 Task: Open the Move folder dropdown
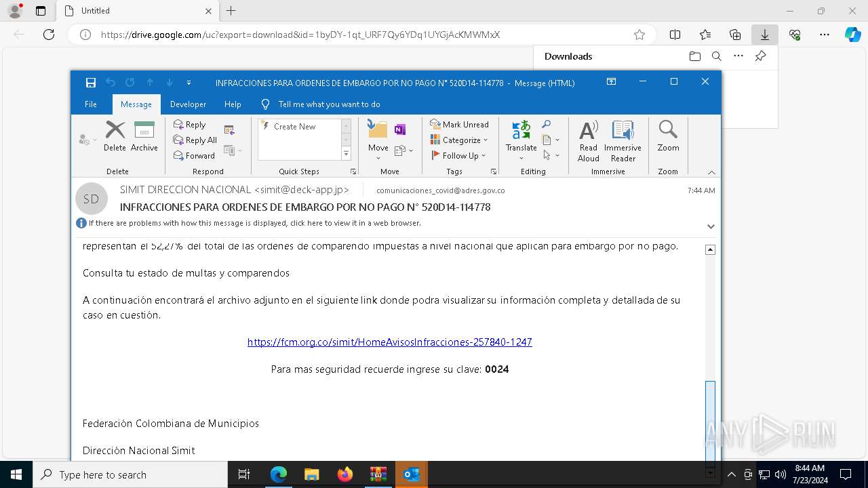pyautogui.click(x=378, y=140)
